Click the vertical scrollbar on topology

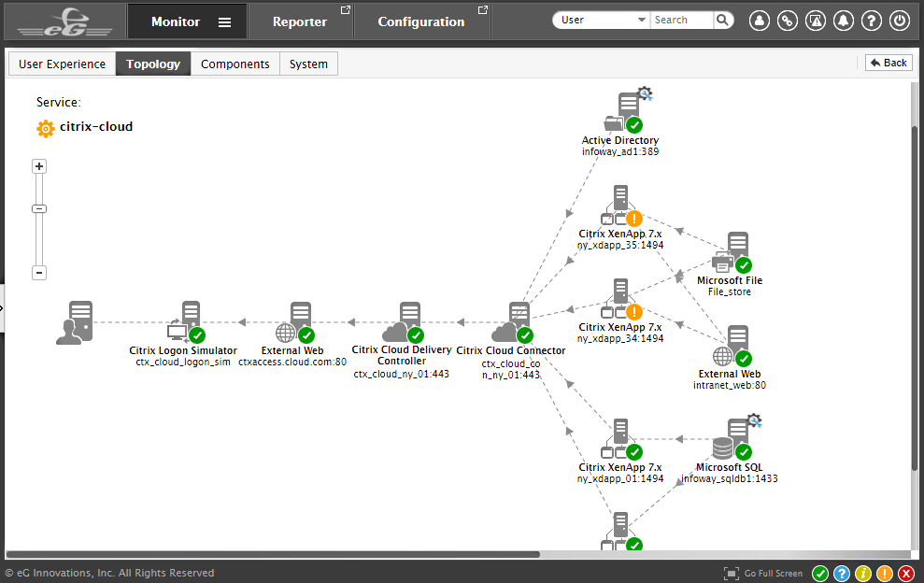click(916, 298)
